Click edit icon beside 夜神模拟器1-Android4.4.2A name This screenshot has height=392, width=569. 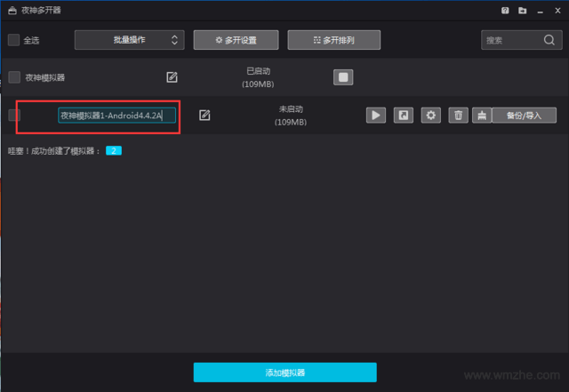(204, 115)
